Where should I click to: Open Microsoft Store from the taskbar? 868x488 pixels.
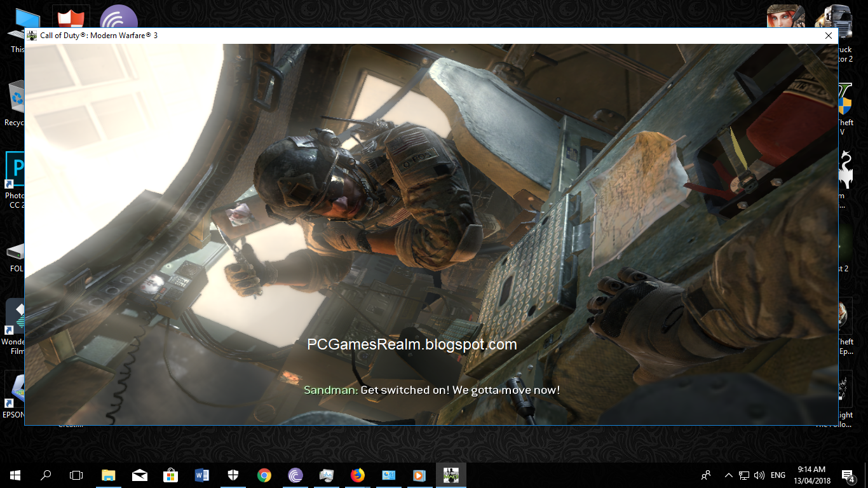click(x=171, y=475)
